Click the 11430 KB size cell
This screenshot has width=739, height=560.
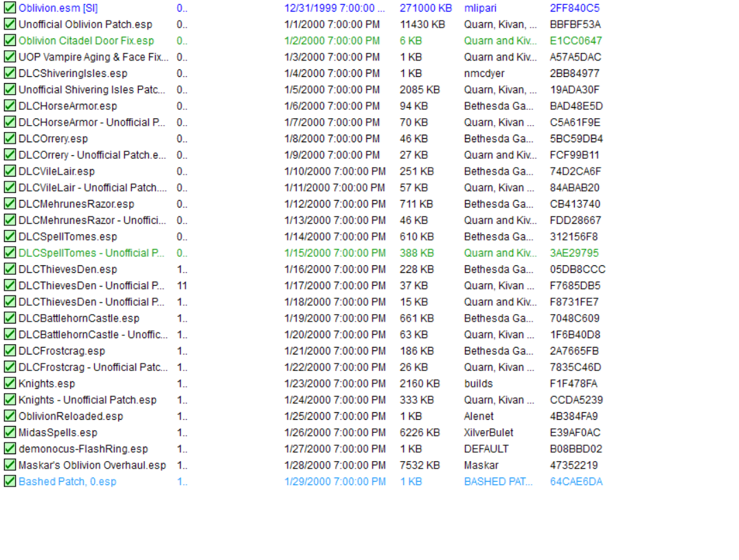[422, 24]
